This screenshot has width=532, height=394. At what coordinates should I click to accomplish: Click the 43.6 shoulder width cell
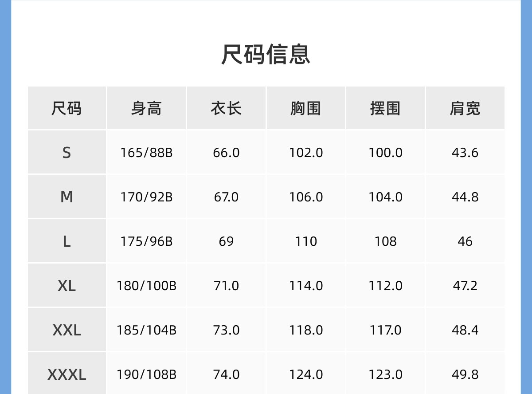pyautogui.click(x=465, y=153)
